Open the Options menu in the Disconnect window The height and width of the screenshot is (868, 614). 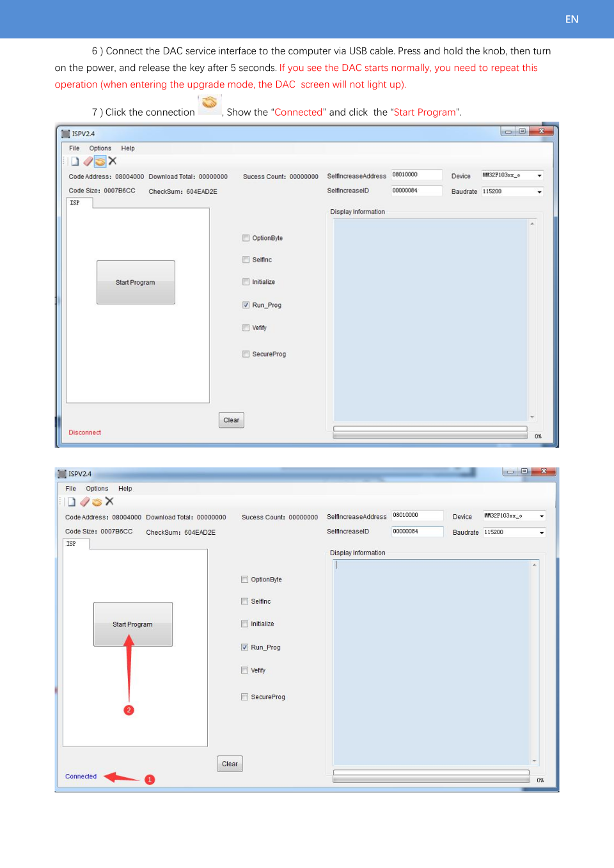click(100, 148)
